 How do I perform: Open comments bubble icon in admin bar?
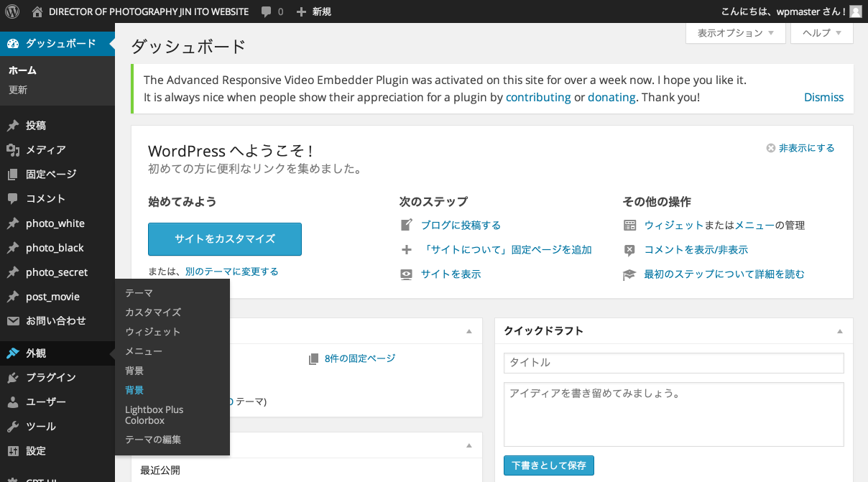click(x=267, y=12)
